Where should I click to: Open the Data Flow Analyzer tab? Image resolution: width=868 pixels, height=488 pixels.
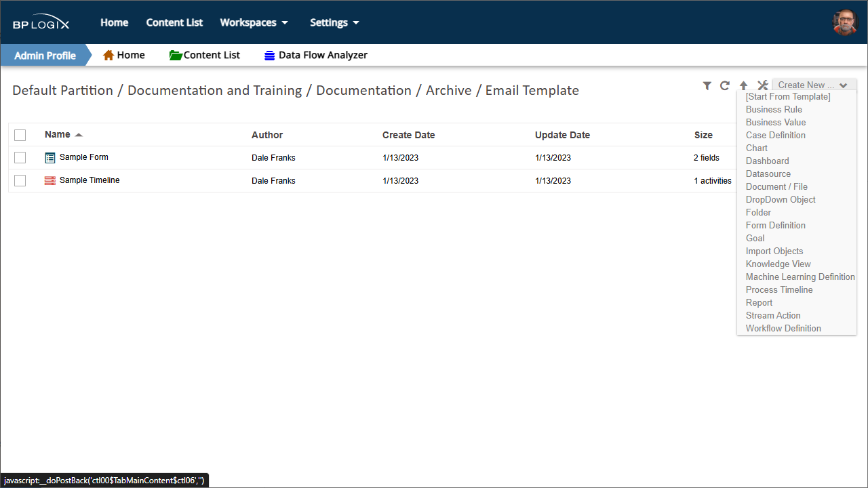point(323,56)
